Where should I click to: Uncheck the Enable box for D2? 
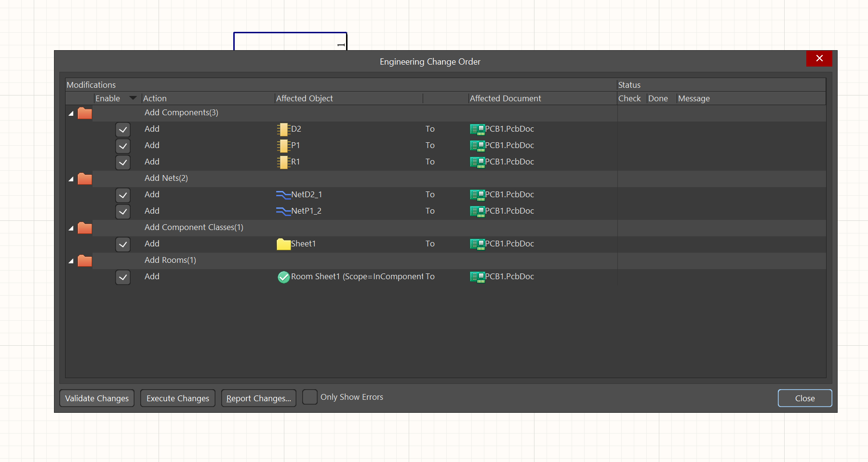click(x=123, y=130)
